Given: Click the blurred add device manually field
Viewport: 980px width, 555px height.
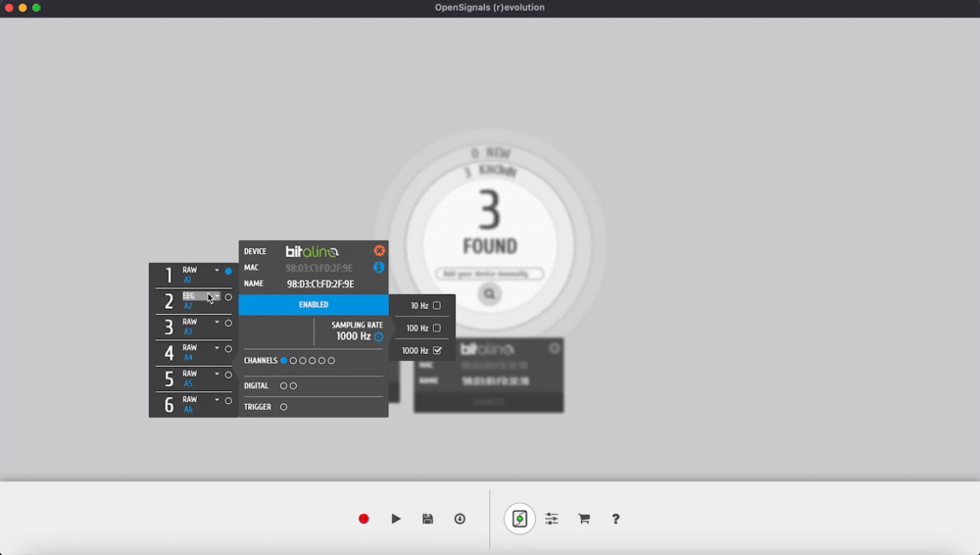Looking at the screenshot, I should (x=489, y=274).
